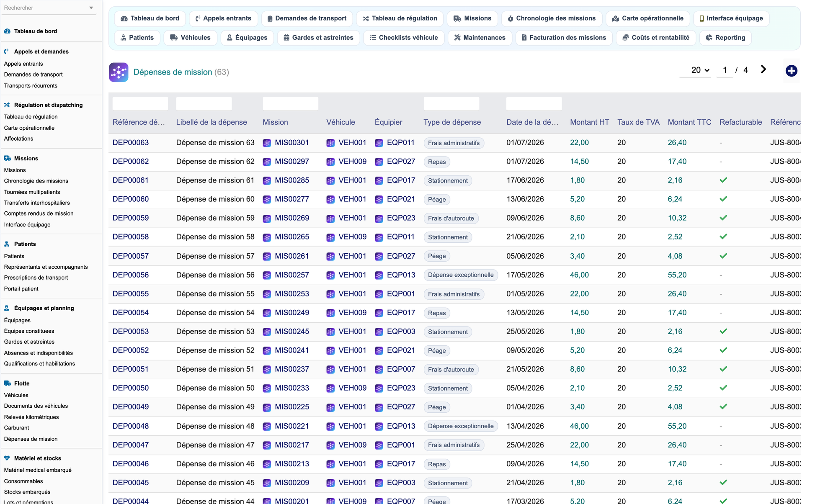Click Appels et demandes phone icon
The height and width of the screenshot is (504, 815).
(x=7, y=51)
